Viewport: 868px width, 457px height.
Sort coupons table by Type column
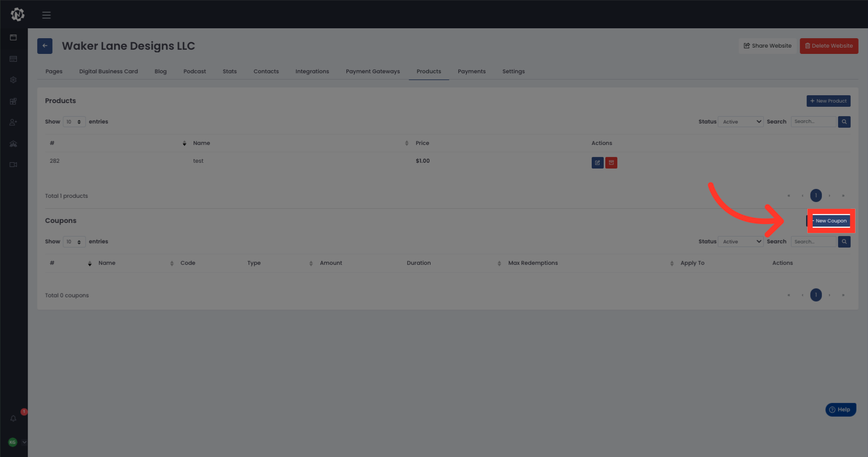pos(254,263)
